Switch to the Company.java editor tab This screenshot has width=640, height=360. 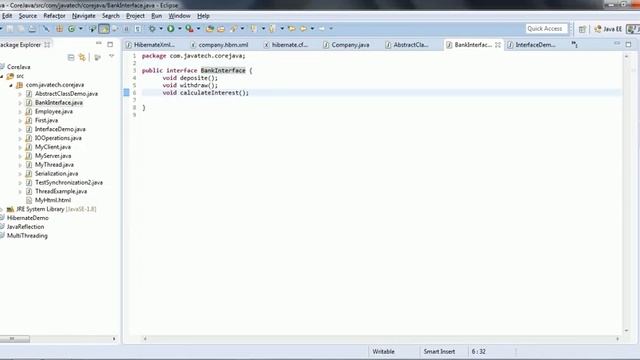tap(347, 45)
